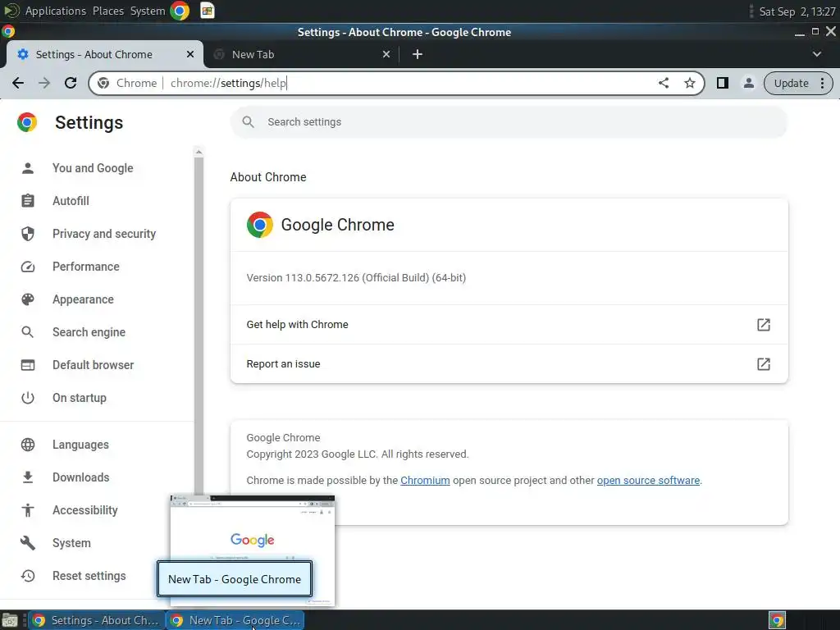Click the Update button in toolbar
The width and height of the screenshot is (840, 630).
point(791,83)
